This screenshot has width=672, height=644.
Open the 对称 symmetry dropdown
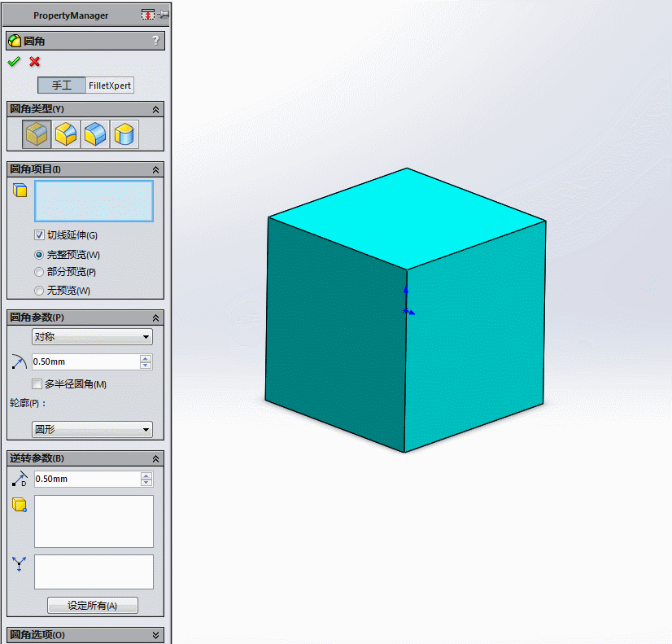[92, 336]
